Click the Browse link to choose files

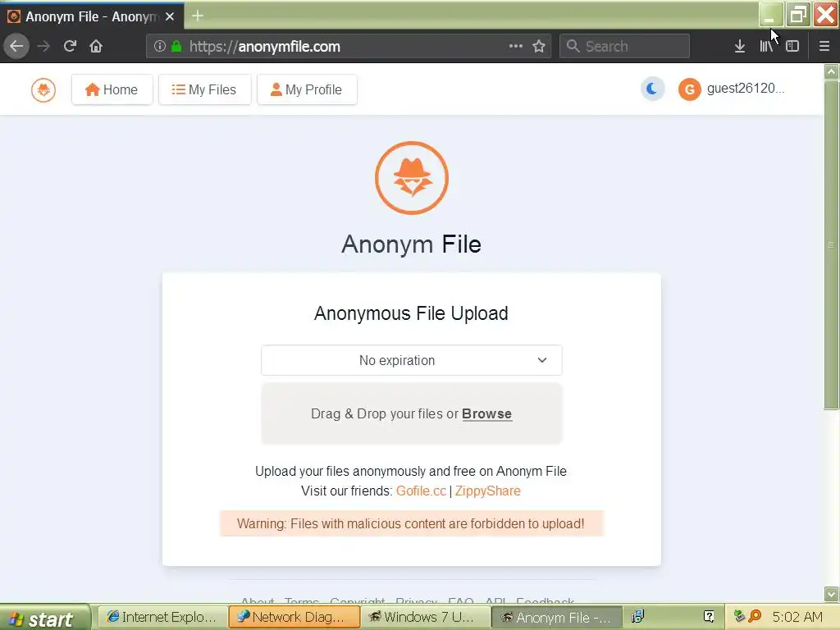[486, 413]
